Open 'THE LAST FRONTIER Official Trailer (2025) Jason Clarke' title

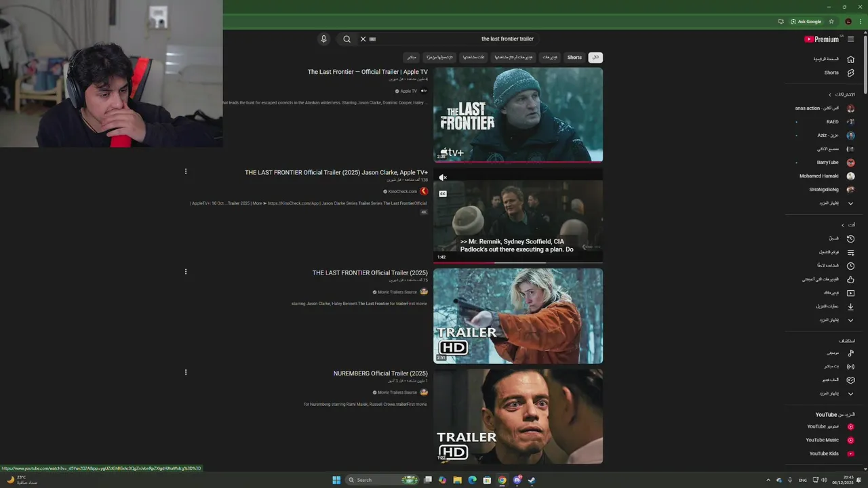pos(336,172)
